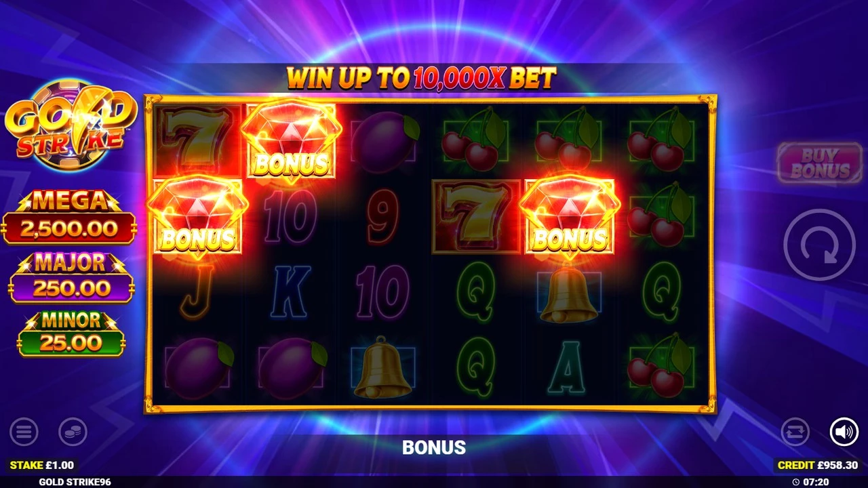Click the Credit £958.30 display
This screenshot has width=868, height=488.
click(818, 466)
